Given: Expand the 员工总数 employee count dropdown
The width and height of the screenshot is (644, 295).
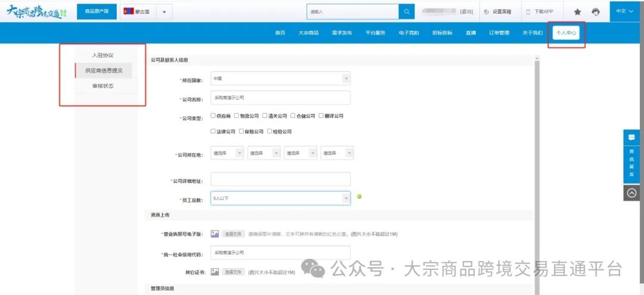Looking at the screenshot, I should click(280, 198).
